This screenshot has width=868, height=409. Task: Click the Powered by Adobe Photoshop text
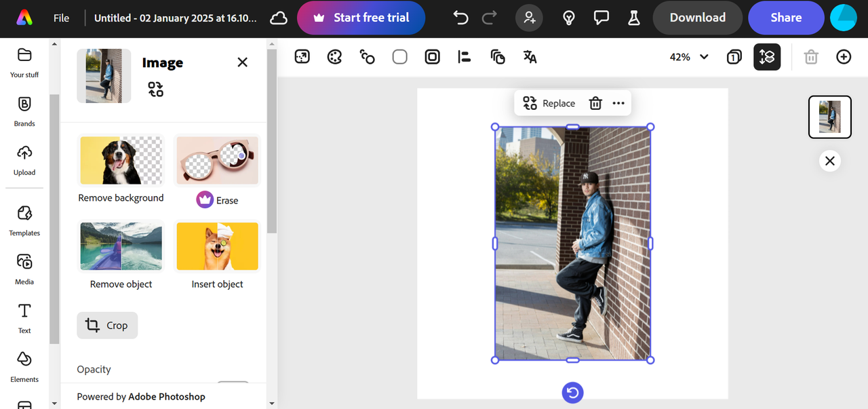pos(141,397)
